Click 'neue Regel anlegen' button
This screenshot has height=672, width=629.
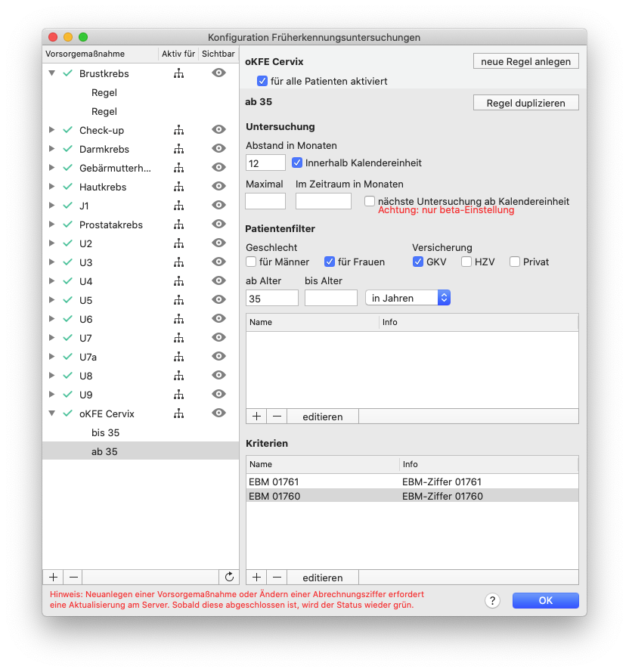525,61
